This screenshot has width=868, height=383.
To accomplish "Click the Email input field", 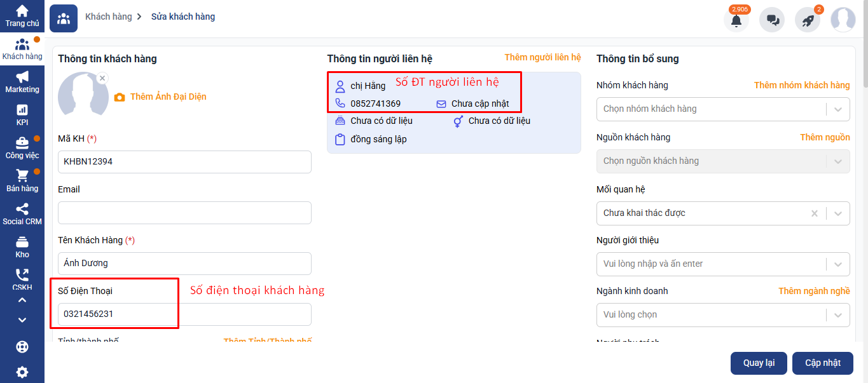I will 184,213.
